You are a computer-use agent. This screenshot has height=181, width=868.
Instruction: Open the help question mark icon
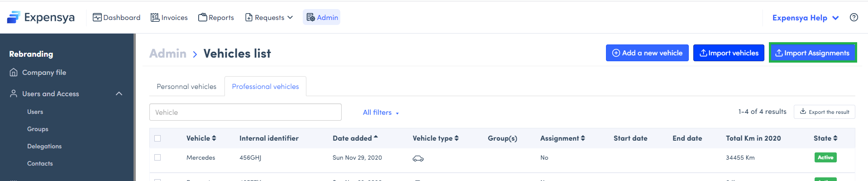click(x=854, y=17)
